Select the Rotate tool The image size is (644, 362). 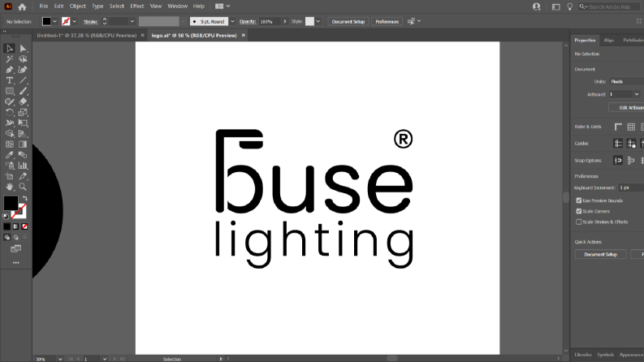pos(10,113)
